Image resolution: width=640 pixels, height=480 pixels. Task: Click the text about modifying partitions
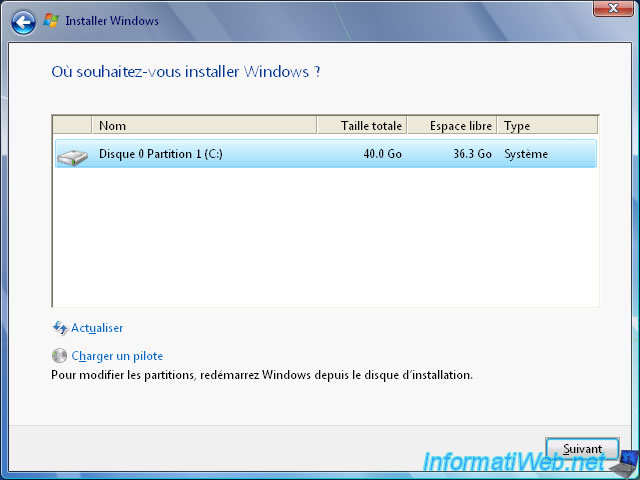point(262,375)
